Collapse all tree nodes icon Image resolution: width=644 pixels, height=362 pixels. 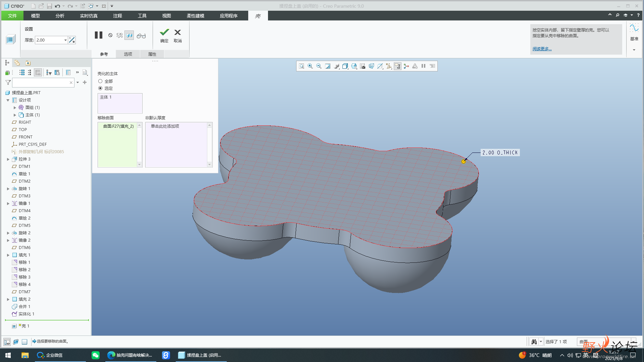coord(30,72)
